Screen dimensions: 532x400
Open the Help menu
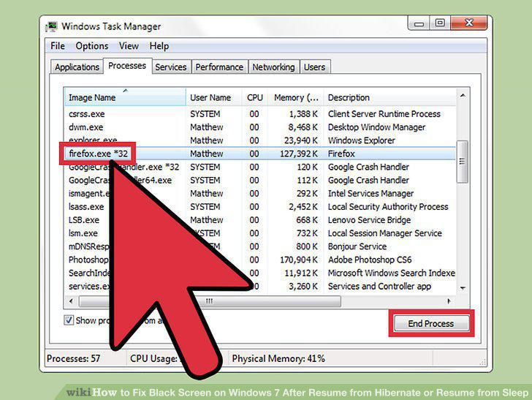tap(159, 46)
